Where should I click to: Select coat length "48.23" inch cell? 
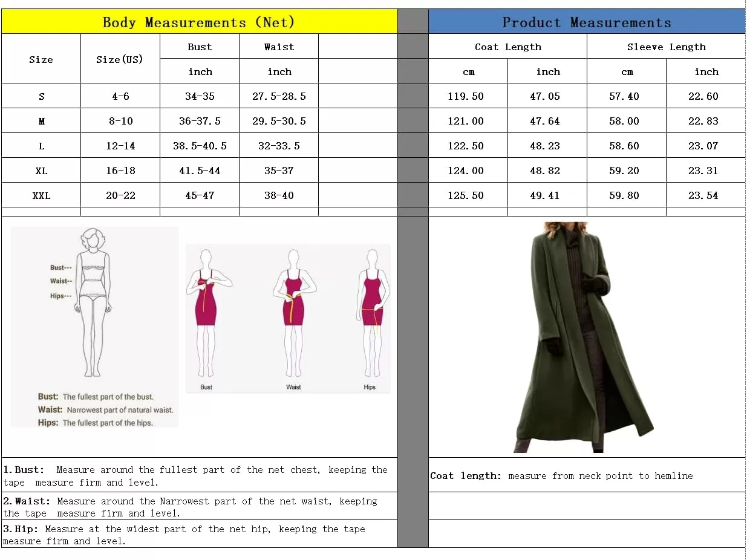pos(547,146)
